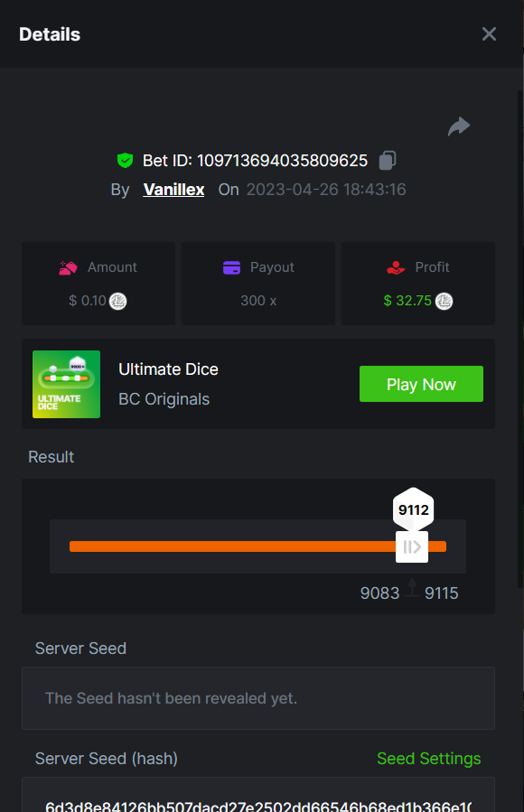Close the Details panel
The height and width of the screenshot is (812, 524).
pos(489,34)
